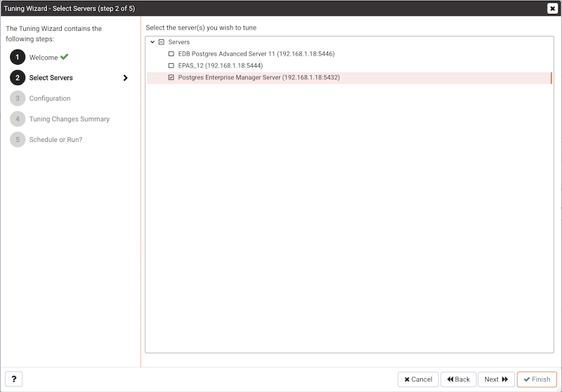Go Back to the previous step

(x=459, y=379)
